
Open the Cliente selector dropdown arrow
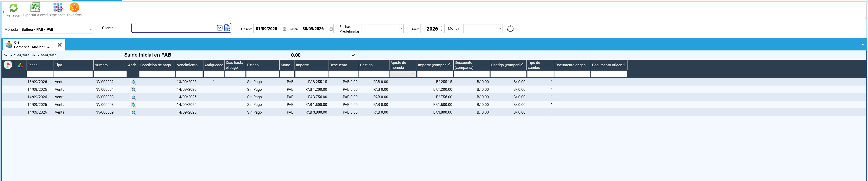click(x=220, y=28)
